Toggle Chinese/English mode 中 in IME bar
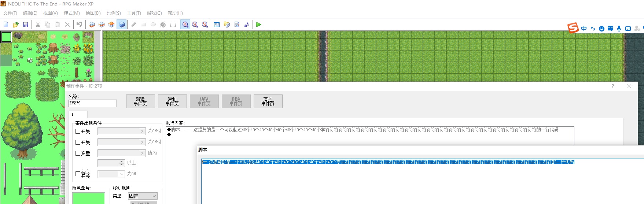This screenshot has width=644, height=204. 584,29
